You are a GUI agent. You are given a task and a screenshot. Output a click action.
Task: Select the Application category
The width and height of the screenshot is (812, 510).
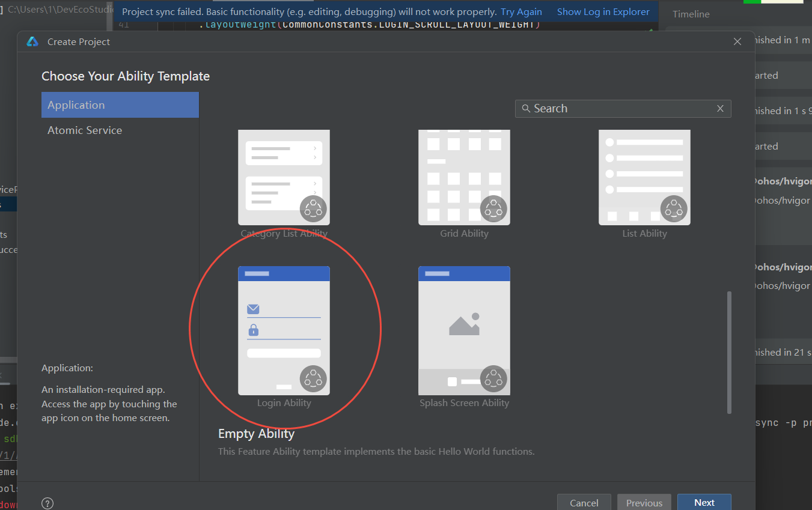tap(120, 105)
